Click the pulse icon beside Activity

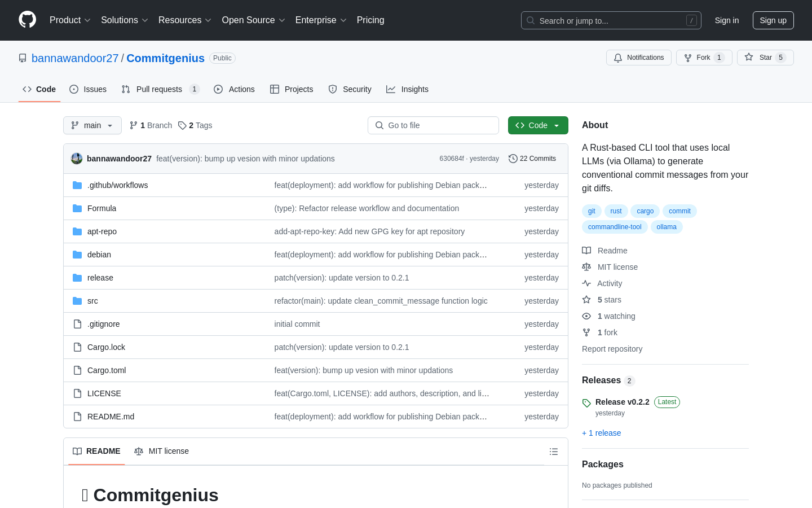[586, 283]
